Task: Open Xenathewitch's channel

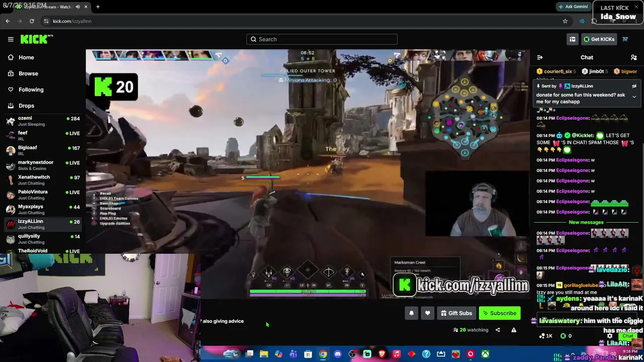Action: coord(43,180)
